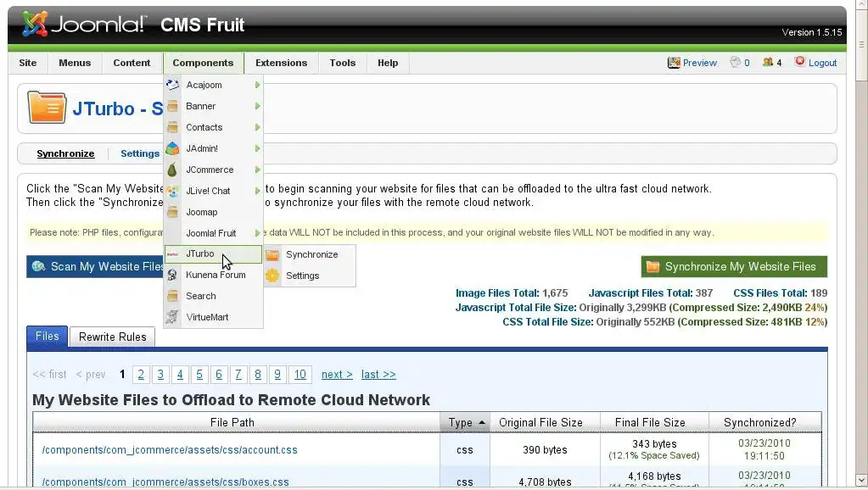Select VirtueMart menu entry
This screenshot has width=868, height=490.
click(x=214, y=317)
